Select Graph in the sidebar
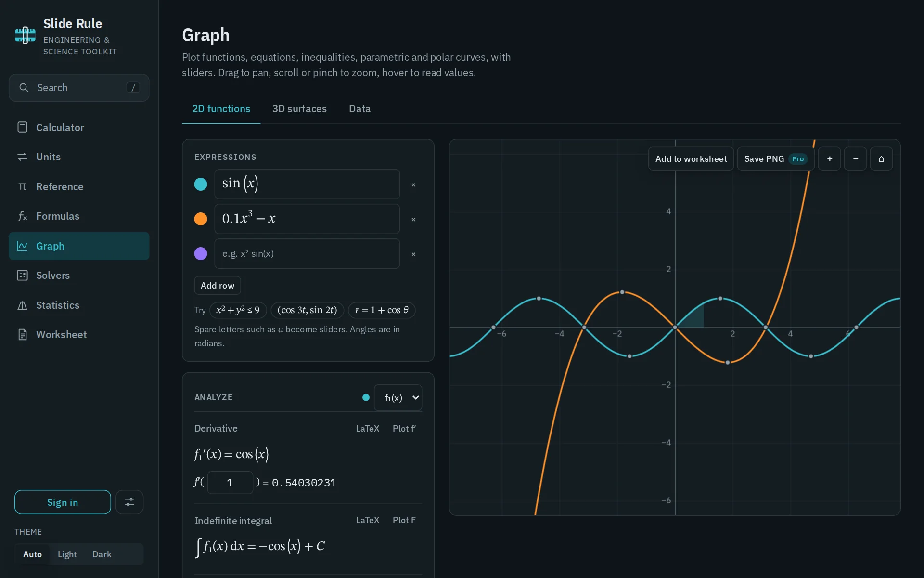This screenshot has width=924, height=578. pos(79,246)
